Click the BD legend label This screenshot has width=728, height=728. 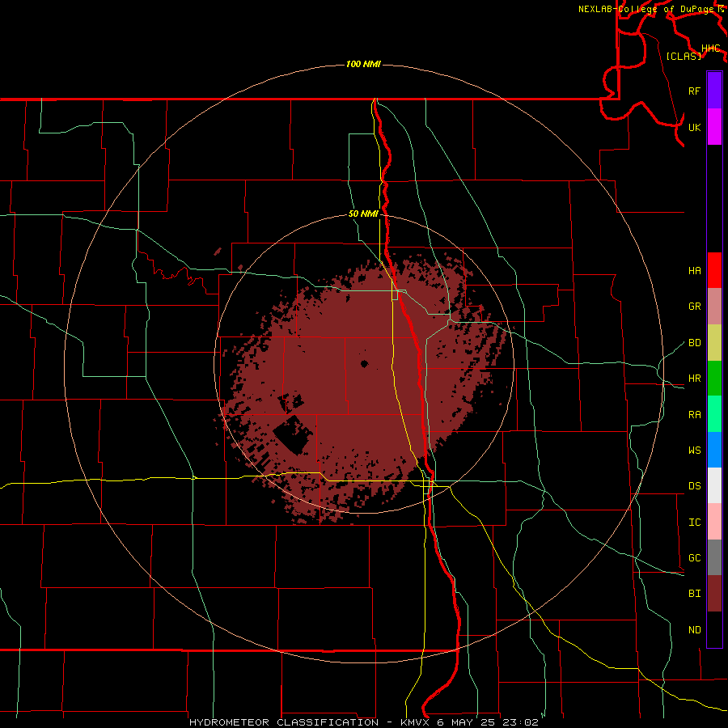coord(694,343)
